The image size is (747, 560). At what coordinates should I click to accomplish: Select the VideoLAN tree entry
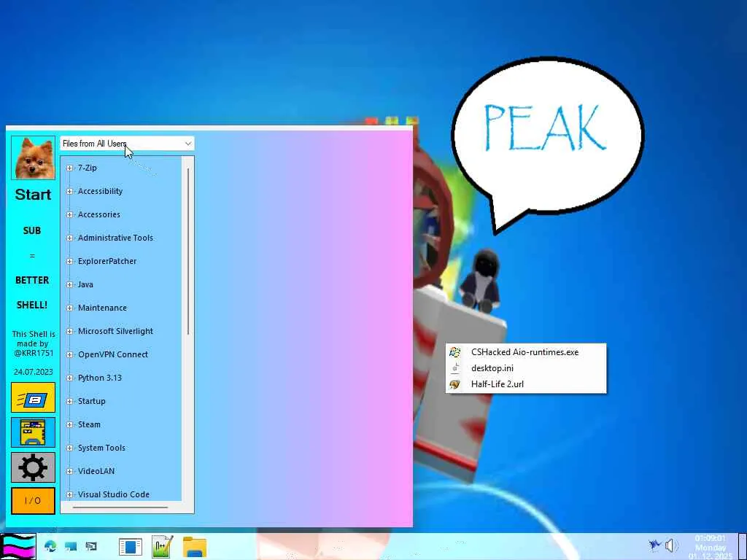(96, 471)
